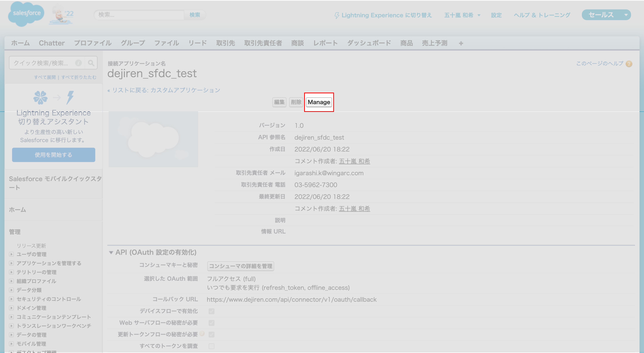644x353 pixels.
Task: Enable the すべてのトークンを調査 checkbox
Action: click(211, 346)
